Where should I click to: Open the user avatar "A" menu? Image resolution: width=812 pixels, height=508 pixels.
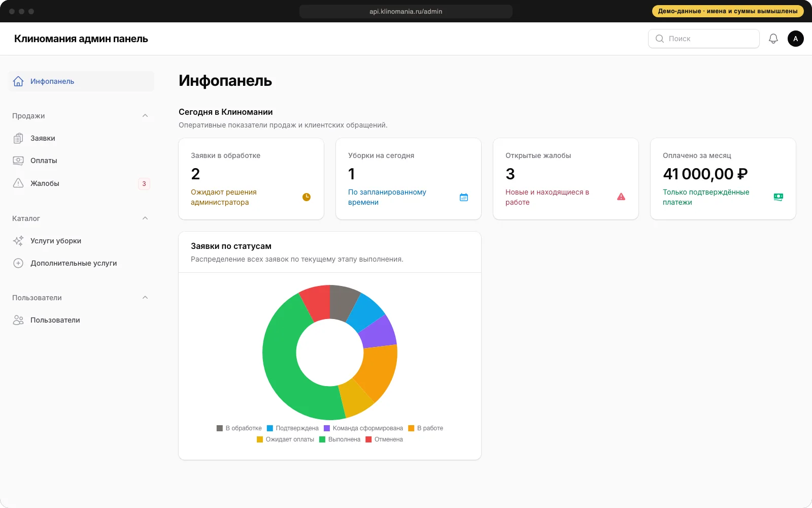coord(796,39)
